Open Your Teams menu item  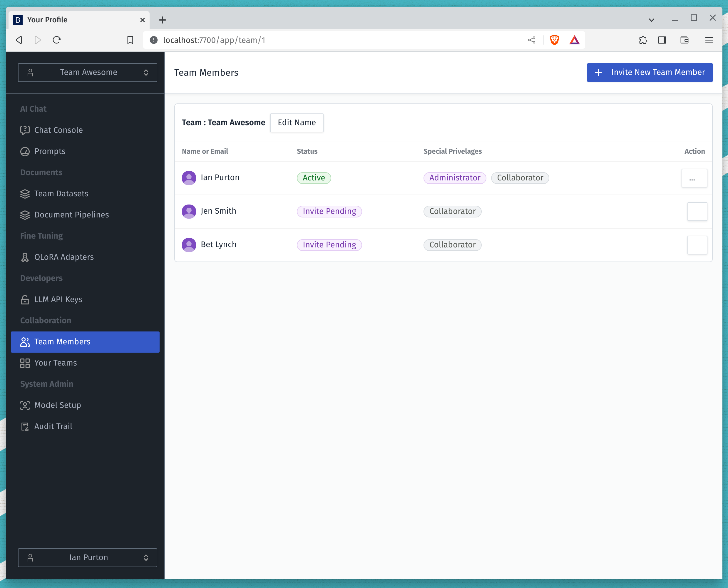(55, 362)
